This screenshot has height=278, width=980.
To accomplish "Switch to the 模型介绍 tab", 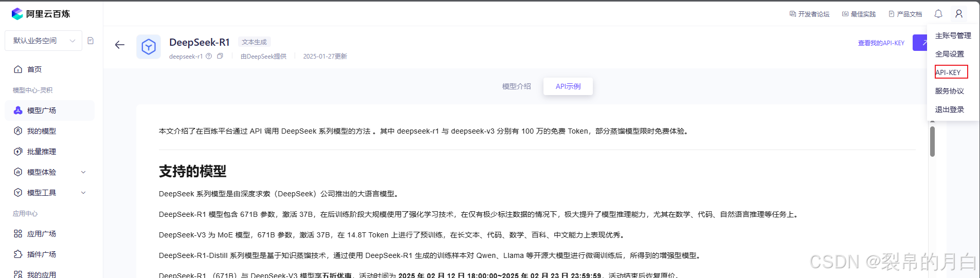I will click(x=516, y=86).
